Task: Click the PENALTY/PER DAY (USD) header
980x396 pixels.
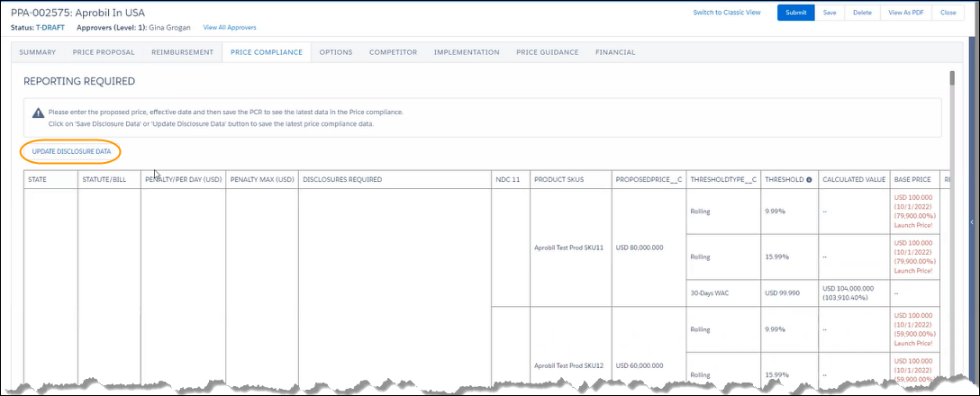Action: (183, 180)
